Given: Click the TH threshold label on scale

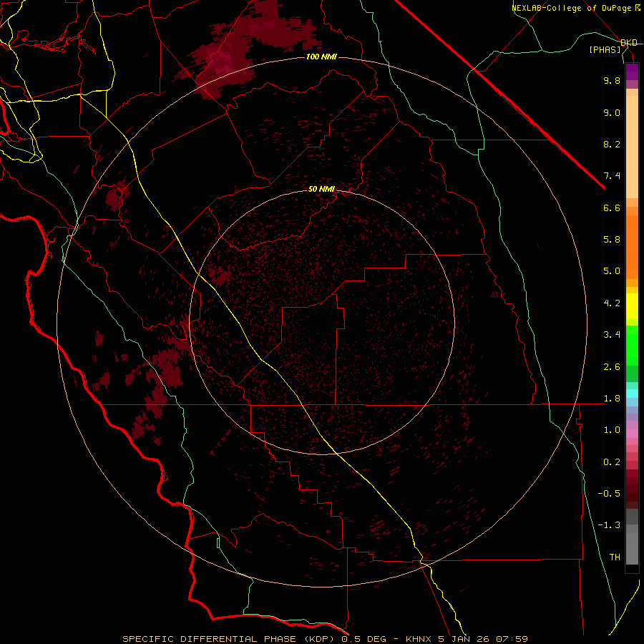Looking at the screenshot, I should click(x=615, y=557).
